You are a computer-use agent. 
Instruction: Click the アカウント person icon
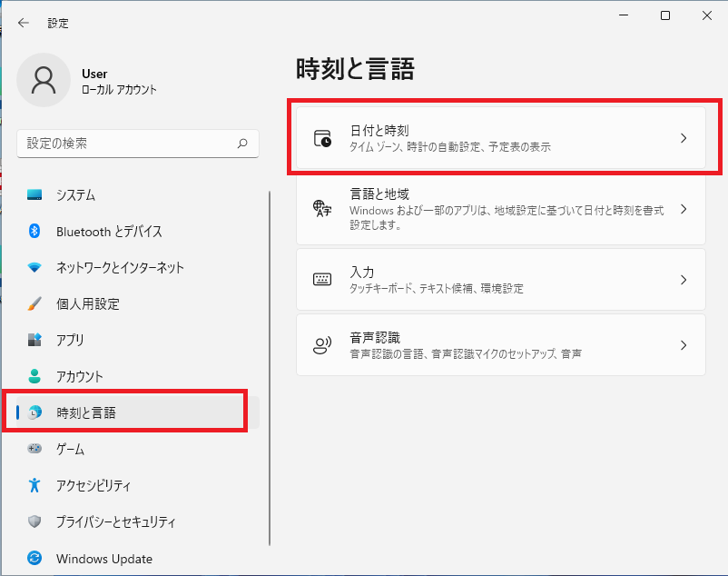tap(34, 376)
